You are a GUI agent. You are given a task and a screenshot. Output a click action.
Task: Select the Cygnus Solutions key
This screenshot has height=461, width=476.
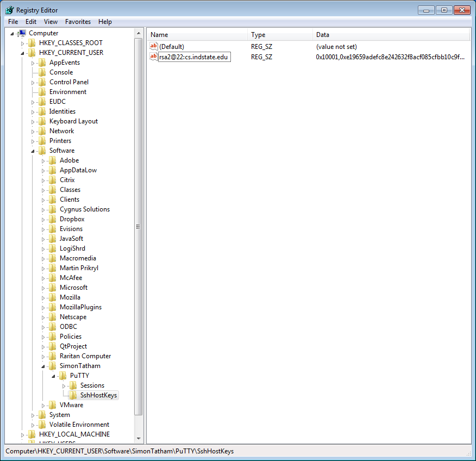click(x=85, y=209)
